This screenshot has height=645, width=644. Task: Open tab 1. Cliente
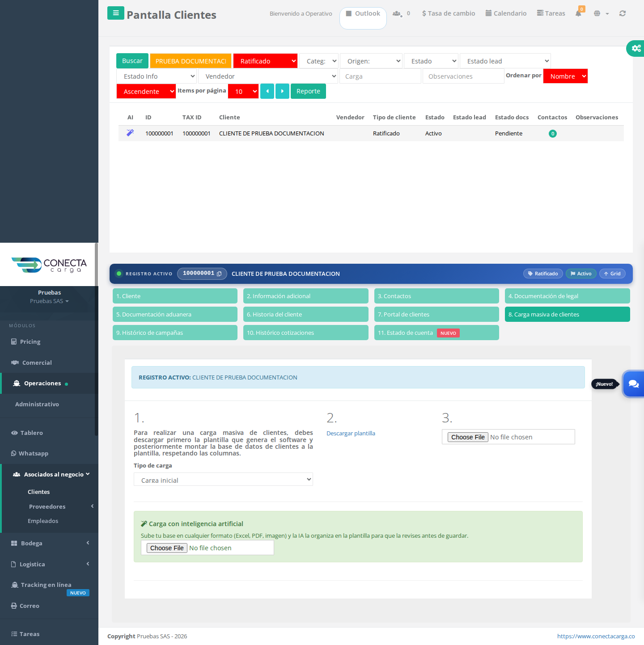pos(175,296)
